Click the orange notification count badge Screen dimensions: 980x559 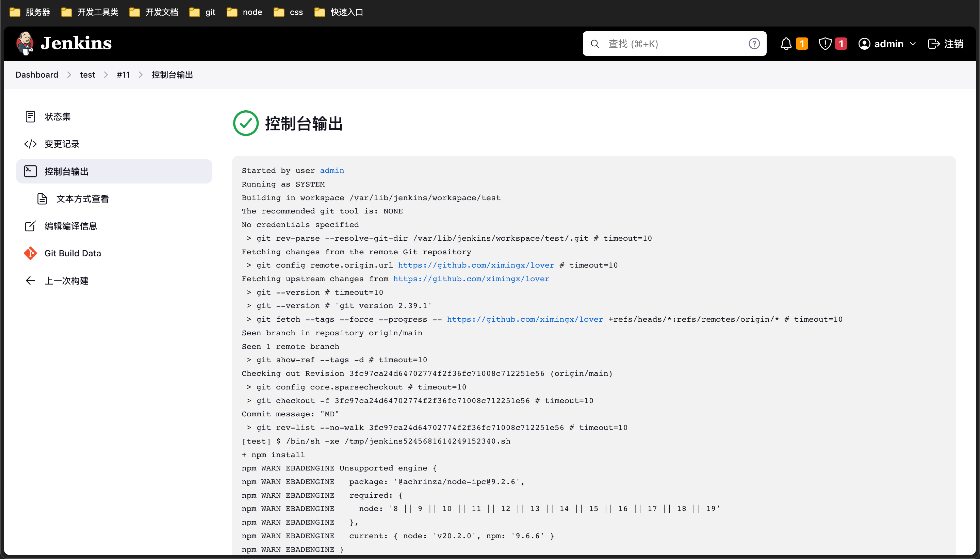pyautogui.click(x=802, y=44)
